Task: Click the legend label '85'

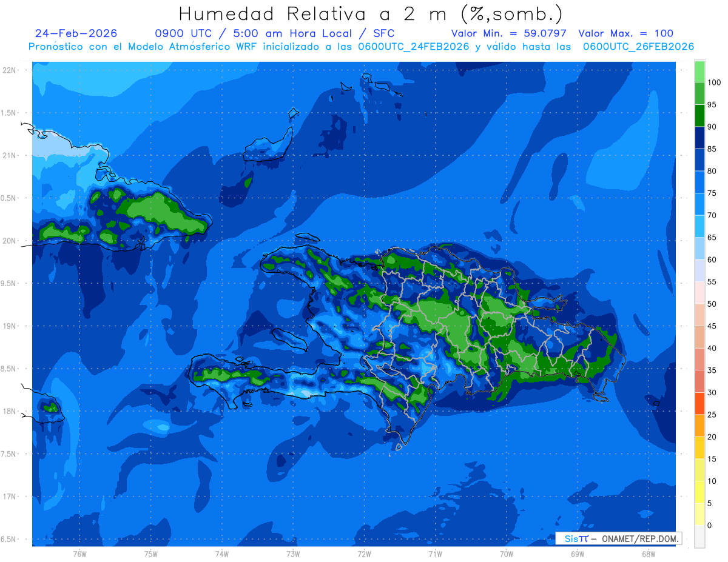Action: (712, 149)
